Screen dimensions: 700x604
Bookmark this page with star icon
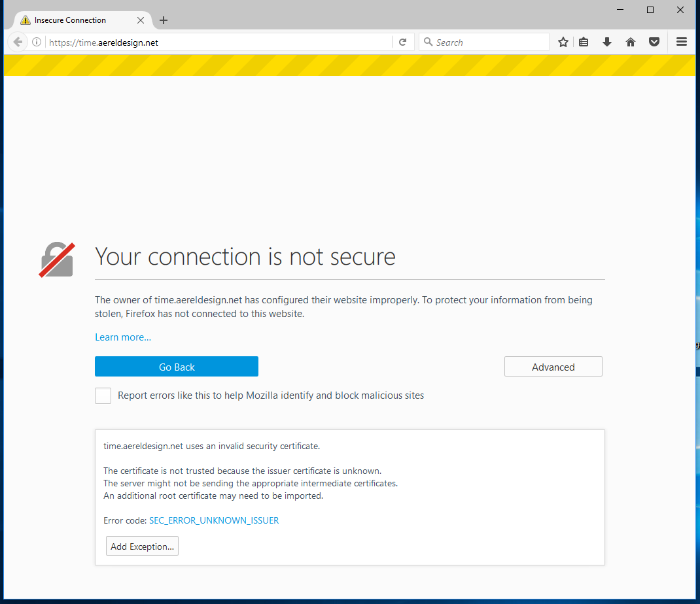[563, 42]
